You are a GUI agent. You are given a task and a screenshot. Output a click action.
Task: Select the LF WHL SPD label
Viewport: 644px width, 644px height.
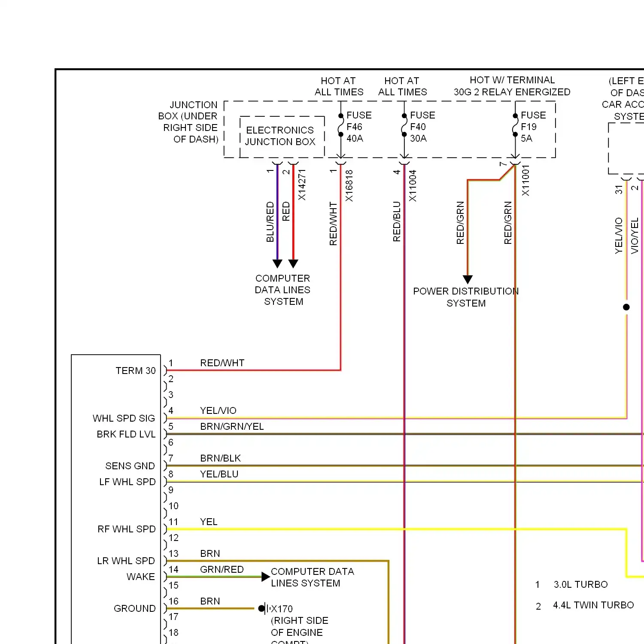pyautogui.click(x=128, y=482)
